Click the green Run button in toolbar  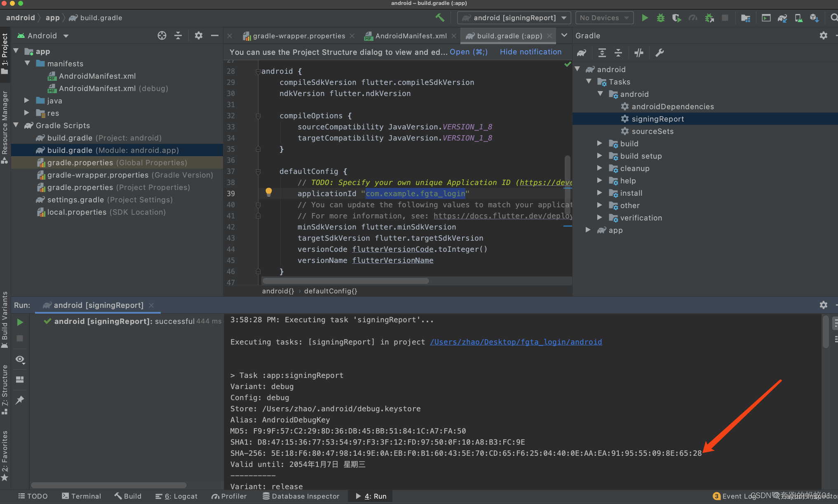click(645, 18)
